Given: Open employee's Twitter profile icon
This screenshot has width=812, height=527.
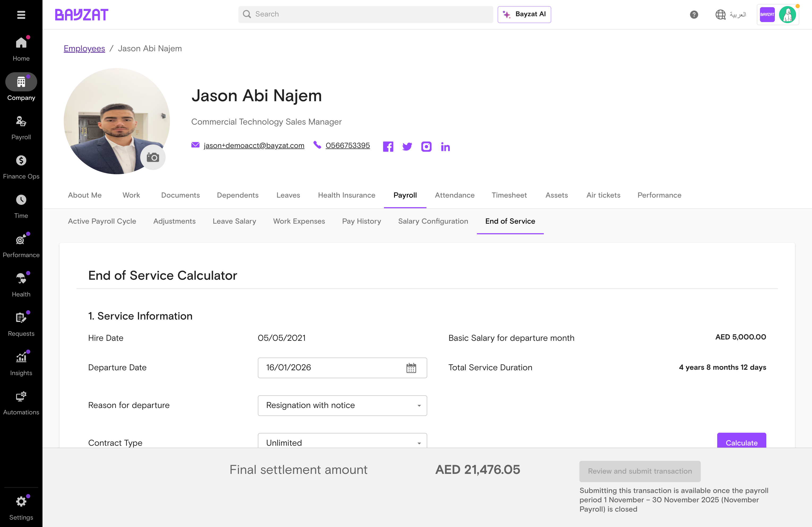Looking at the screenshot, I should 407,147.
